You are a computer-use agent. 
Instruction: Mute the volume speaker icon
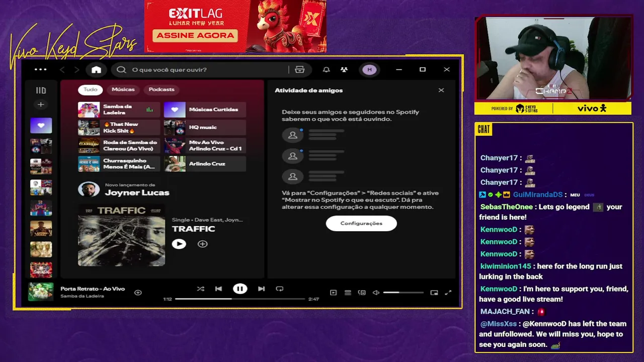tap(376, 293)
